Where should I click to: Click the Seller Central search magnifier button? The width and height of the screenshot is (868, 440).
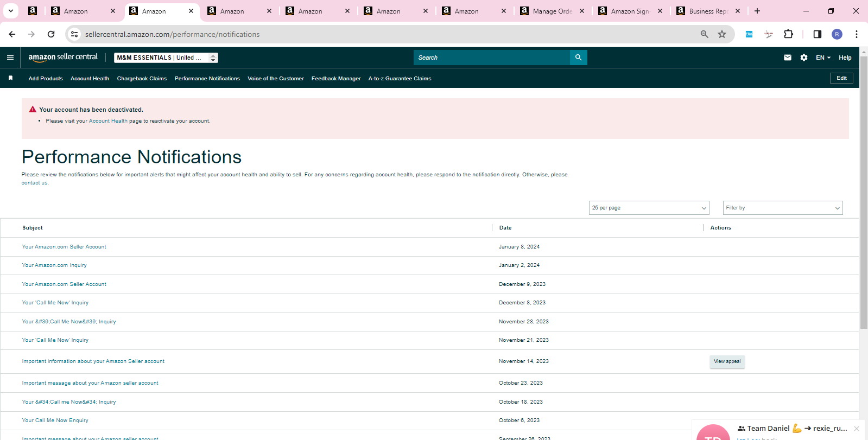578,58
